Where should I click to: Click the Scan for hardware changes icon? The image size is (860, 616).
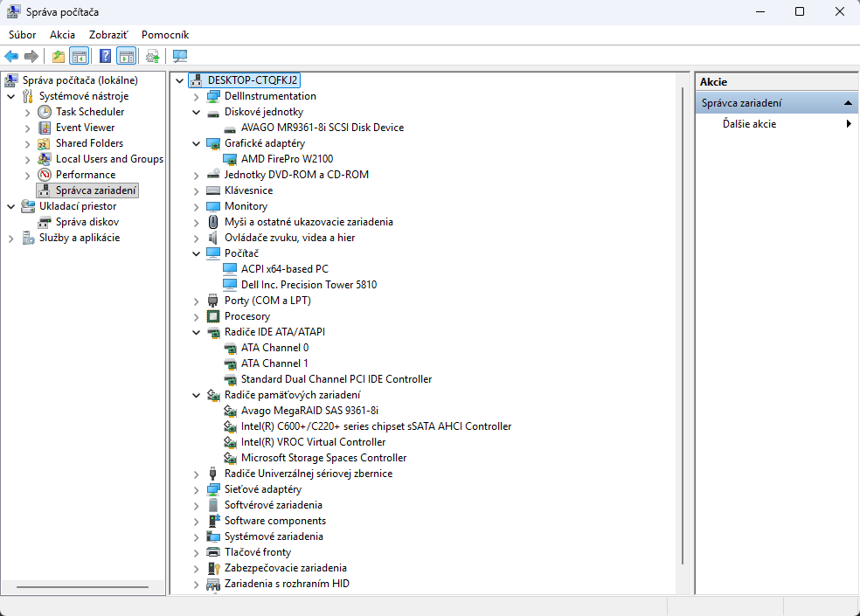point(151,55)
